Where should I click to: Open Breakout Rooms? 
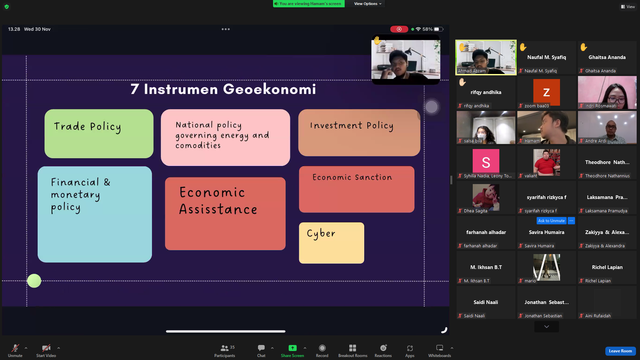pyautogui.click(x=353, y=350)
